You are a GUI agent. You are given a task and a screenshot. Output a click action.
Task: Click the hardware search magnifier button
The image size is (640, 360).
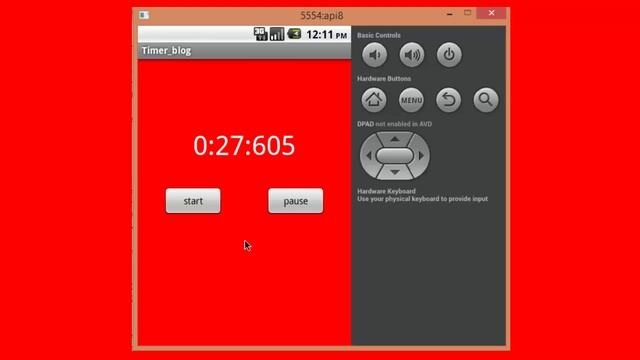coord(486,100)
